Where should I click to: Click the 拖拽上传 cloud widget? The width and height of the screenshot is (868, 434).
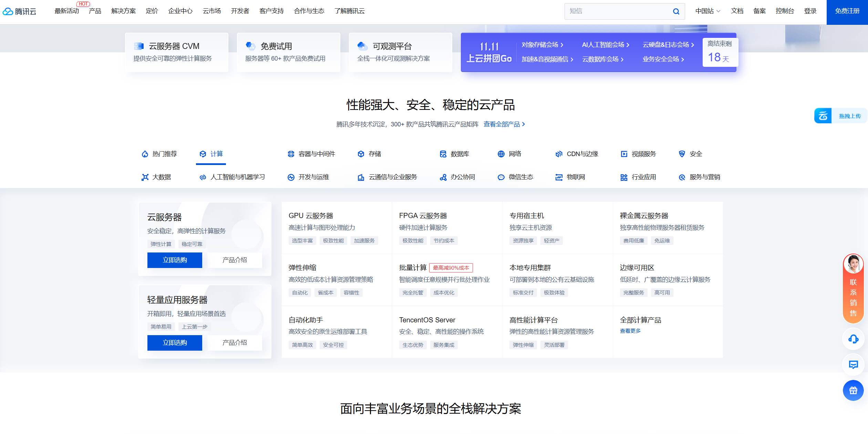(841, 116)
